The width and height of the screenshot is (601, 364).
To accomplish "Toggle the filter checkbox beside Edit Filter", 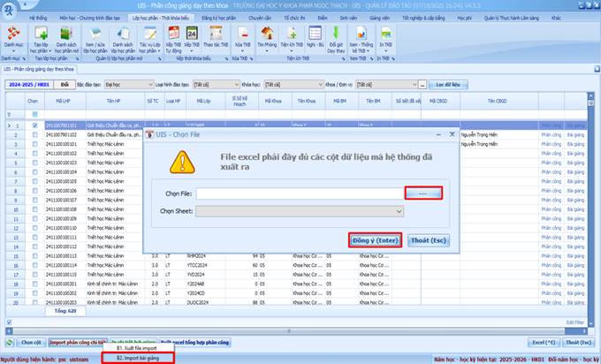I will point(9,322).
